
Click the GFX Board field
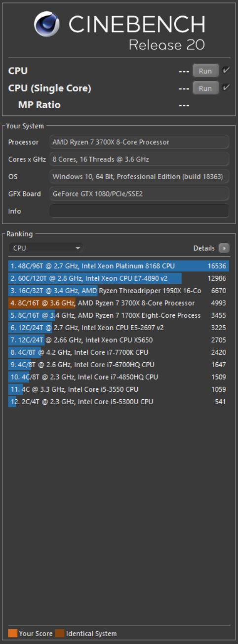coord(139,193)
